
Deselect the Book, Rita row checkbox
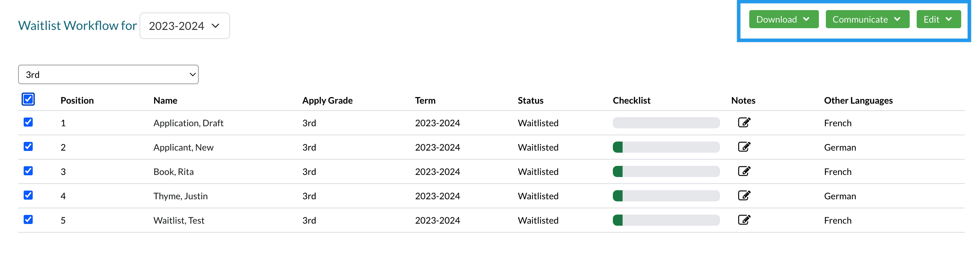[x=28, y=171]
